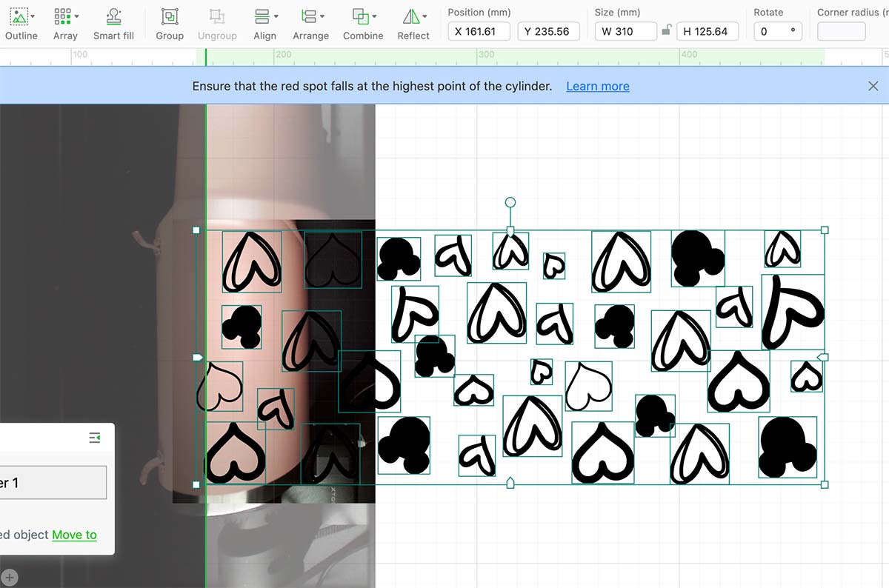
Task: Open the Learn more link
Action: click(x=598, y=86)
